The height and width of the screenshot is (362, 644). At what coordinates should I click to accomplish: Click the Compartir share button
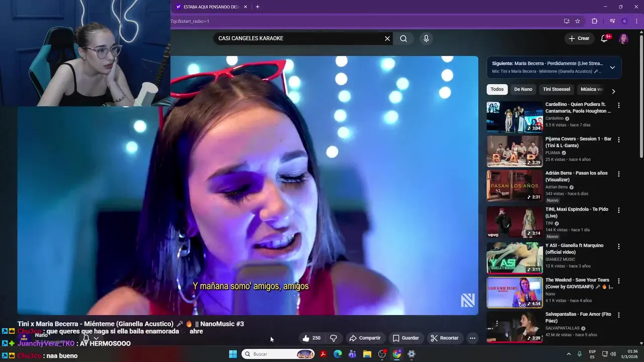[365, 338]
